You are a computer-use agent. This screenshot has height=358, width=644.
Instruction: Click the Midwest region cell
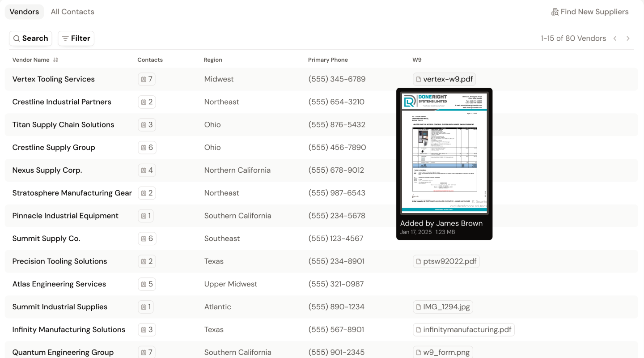(219, 79)
